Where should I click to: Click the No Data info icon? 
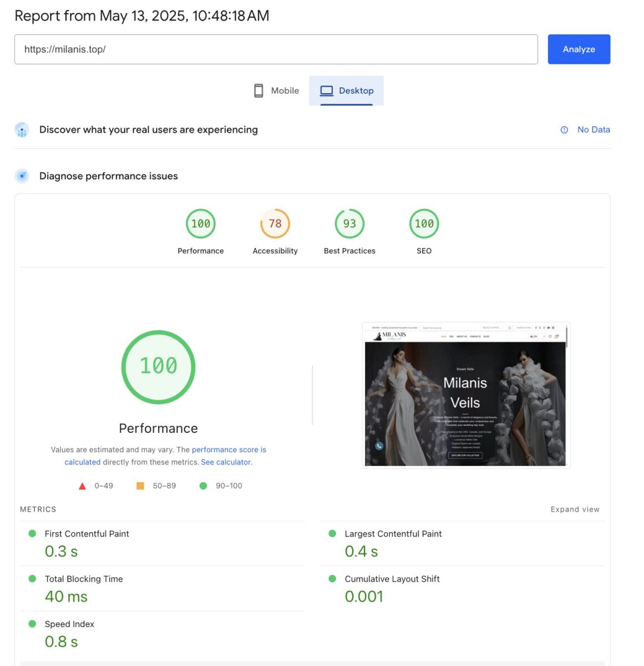(564, 130)
